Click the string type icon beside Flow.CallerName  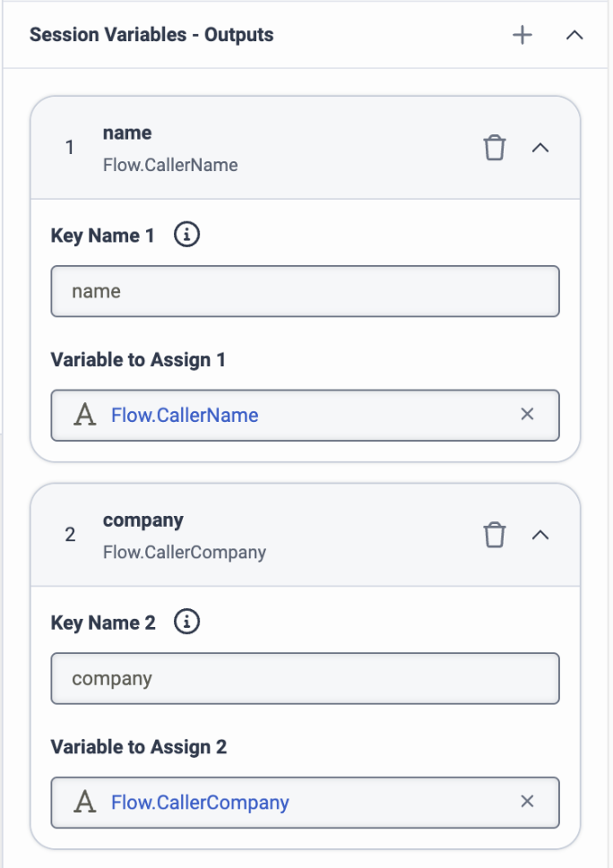pyautogui.click(x=85, y=415)
